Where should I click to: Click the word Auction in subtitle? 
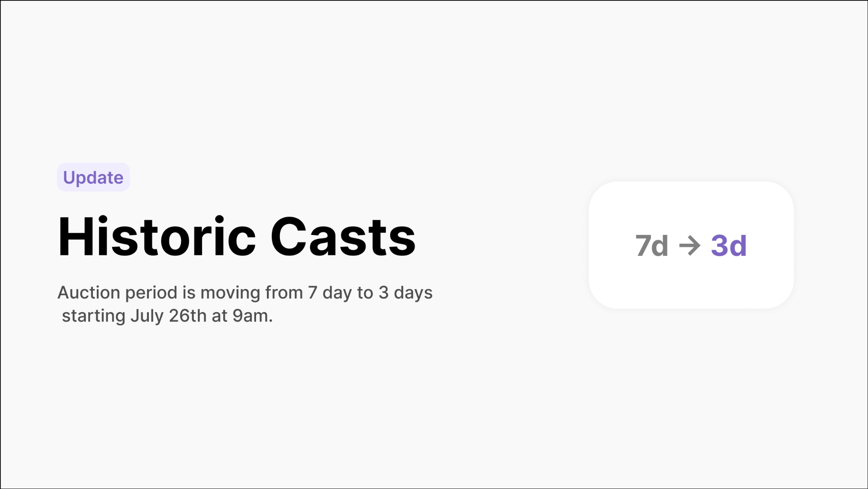89,293
